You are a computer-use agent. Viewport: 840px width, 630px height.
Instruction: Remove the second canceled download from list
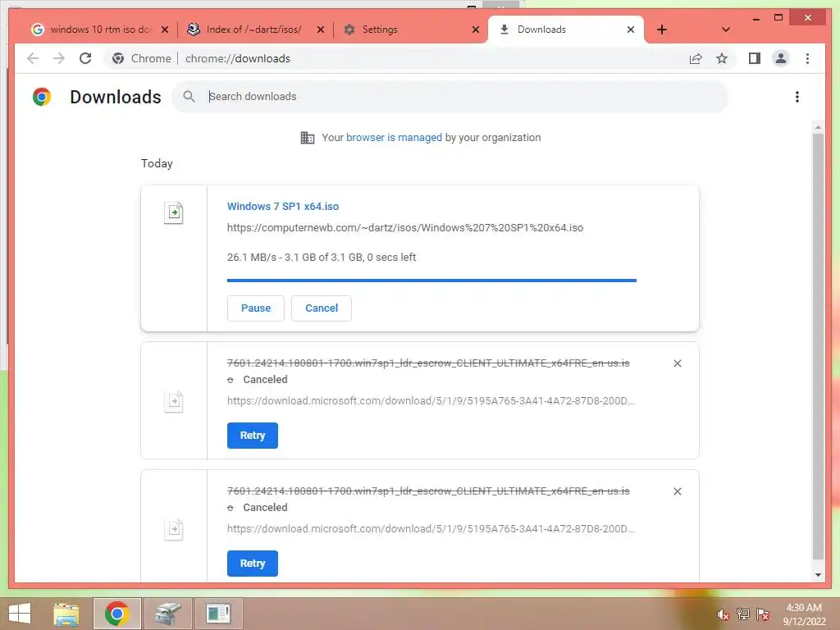click(677, 491)
